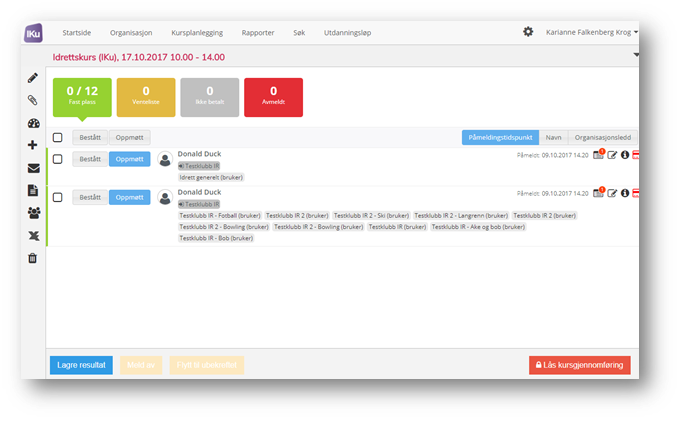Click Meld av button
The width and height of the screenshot is (681, 421).
coord(141,365)
